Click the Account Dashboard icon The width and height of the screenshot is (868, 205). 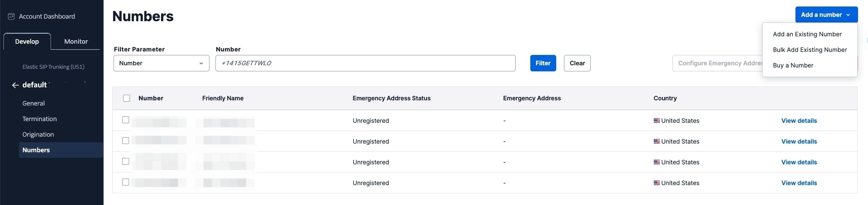11,16
